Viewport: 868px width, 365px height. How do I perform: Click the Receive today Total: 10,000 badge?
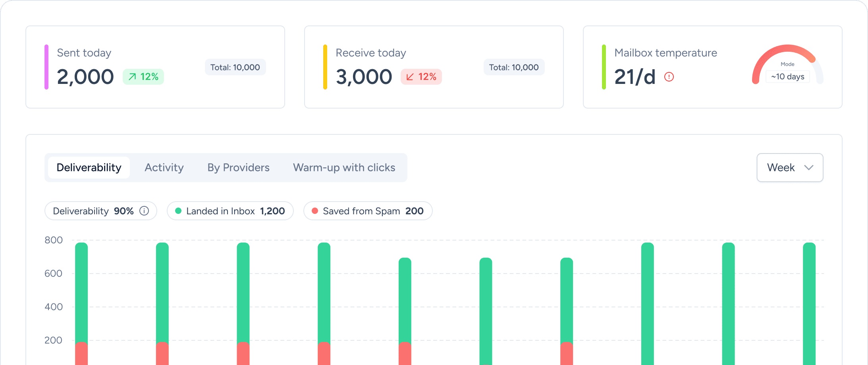click(x=514, y=67)
